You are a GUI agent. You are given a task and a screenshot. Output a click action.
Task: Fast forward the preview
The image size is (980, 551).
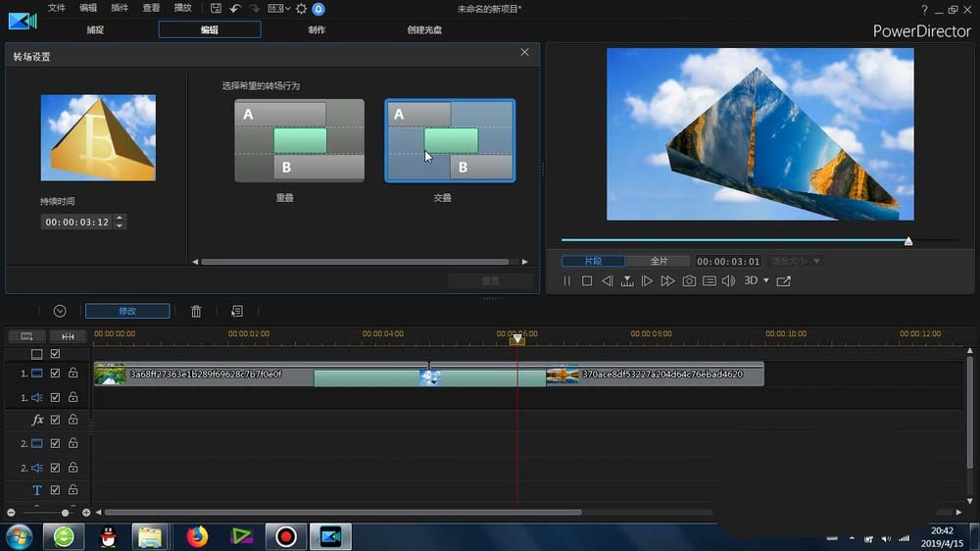pos(667,280)
